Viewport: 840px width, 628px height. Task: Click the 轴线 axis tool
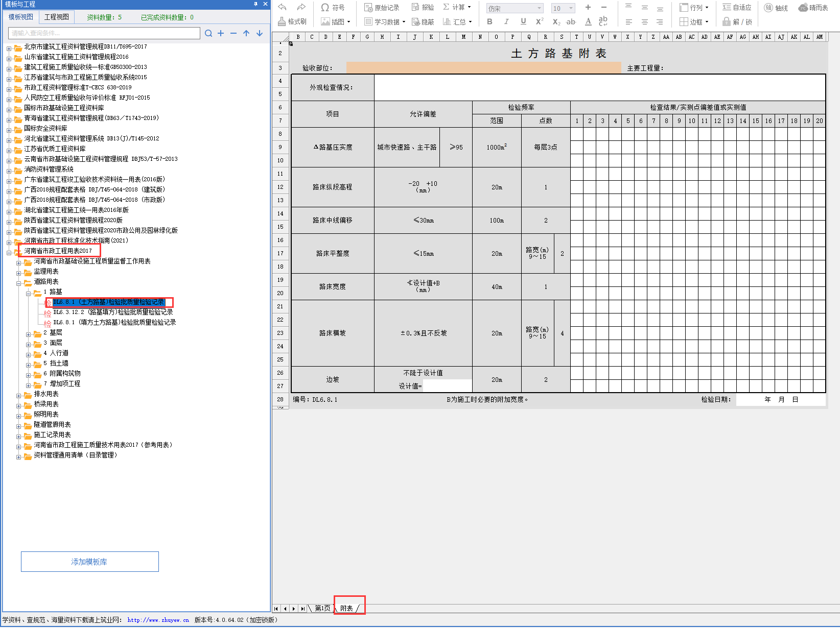(776, 8)
